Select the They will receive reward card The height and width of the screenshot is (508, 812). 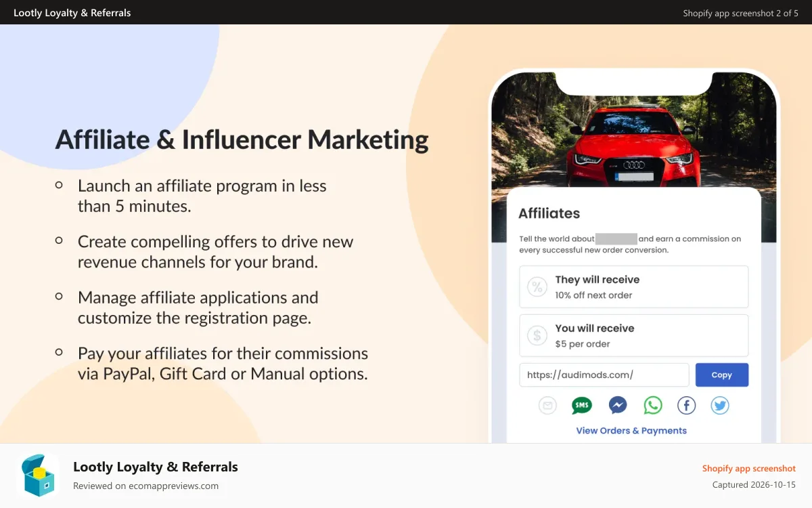point(634,287)
